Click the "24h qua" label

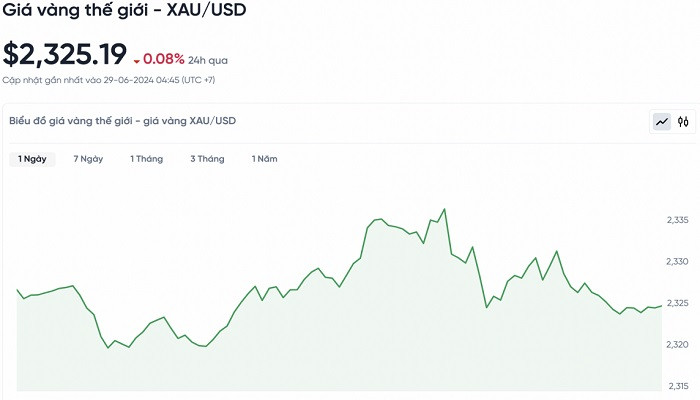(208, 59)
